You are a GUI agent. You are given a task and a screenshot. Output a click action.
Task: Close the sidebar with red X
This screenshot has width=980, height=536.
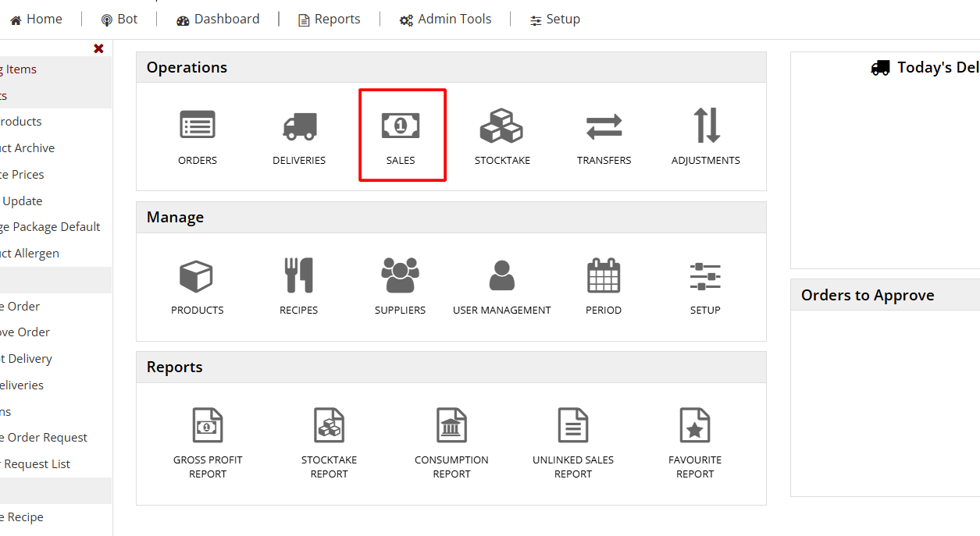(98, 48)
